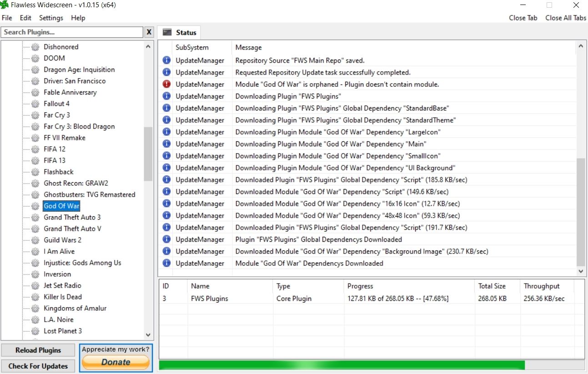Image resolution: width=588 pixels, height=374 pixels.
Task: Click the gear icon next to God Of War
Action: click(35, 206)
